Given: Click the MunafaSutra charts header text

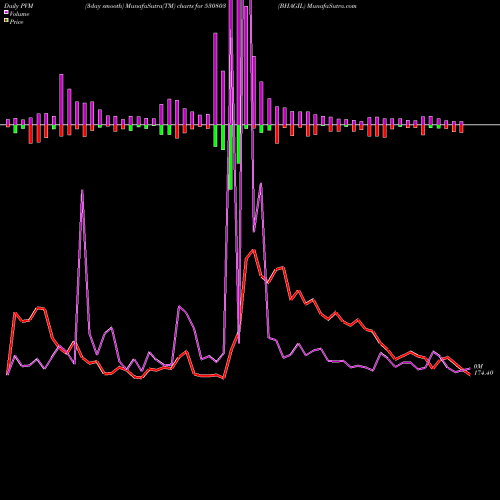Looking at the screenshot, I should (155, 6).
